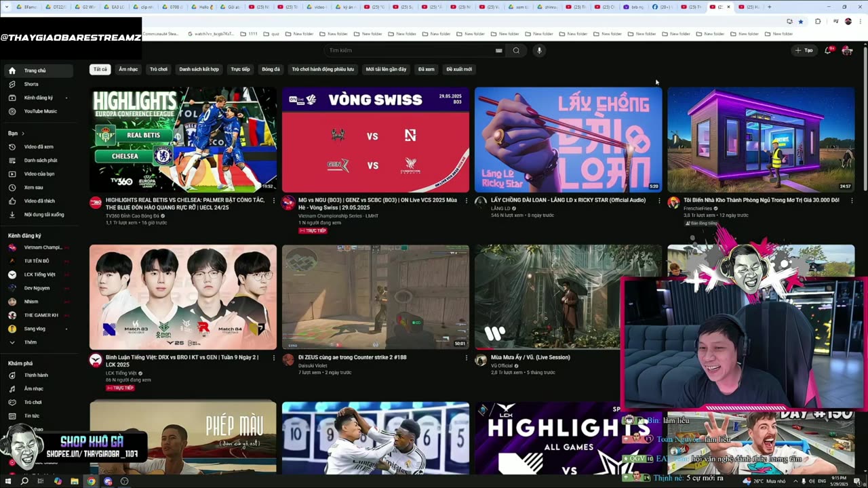868x488 pixels.
Task: Play the purple-lit shed thumbnail
Action: pyautogui.click(x=761, y=140)
